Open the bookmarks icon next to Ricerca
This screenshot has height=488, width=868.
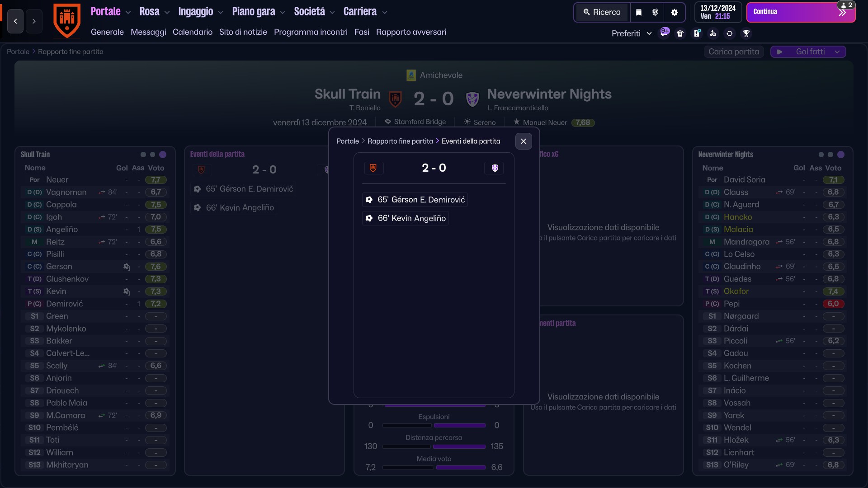point(639,12)
